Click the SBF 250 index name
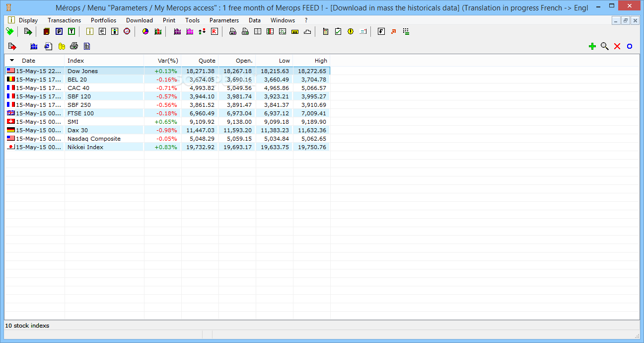This screenshot has width=644, height=343. (x=79, y=105)
